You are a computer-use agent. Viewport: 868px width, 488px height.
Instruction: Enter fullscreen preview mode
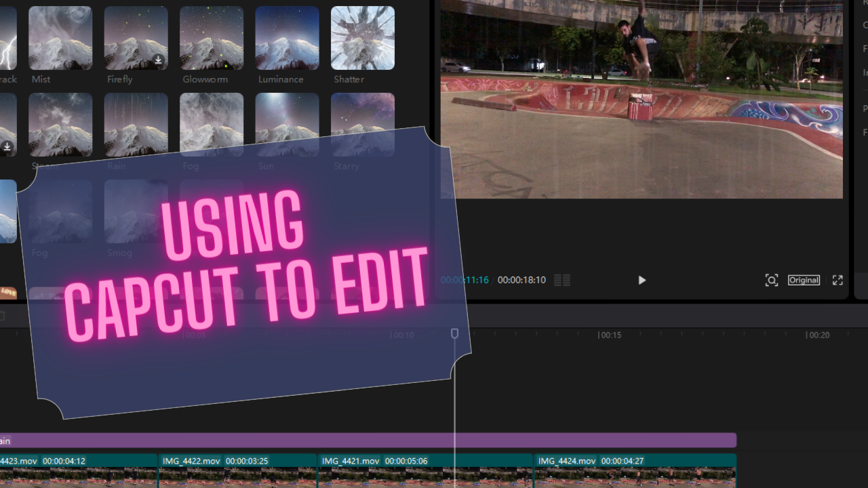click(837, 280)
